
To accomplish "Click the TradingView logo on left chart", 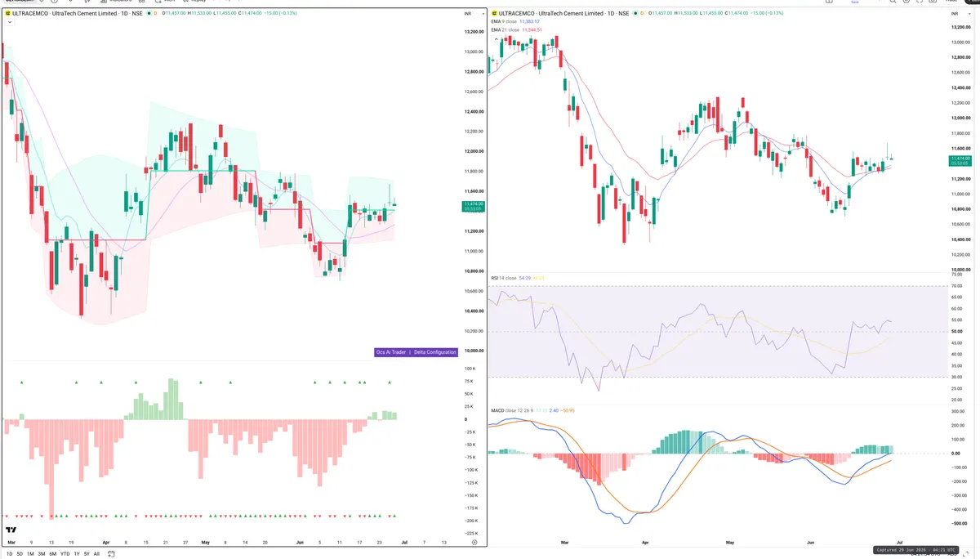I will (11, 529).
